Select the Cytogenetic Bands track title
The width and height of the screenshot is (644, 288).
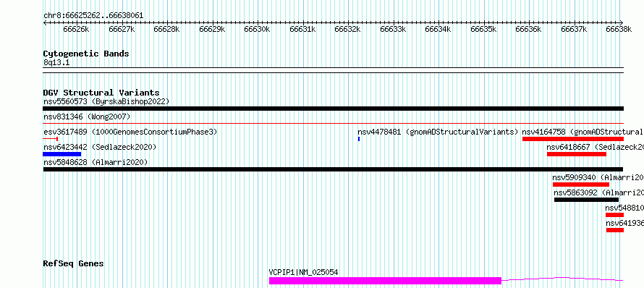86,54
